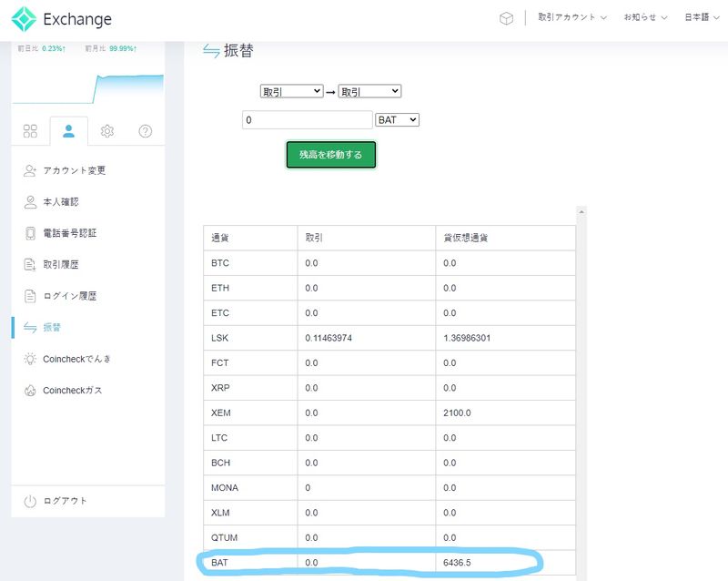Click the Coincheckでんき lightbulb icon
The width and height of the screenshot is (728, 581).
[30, 359]
